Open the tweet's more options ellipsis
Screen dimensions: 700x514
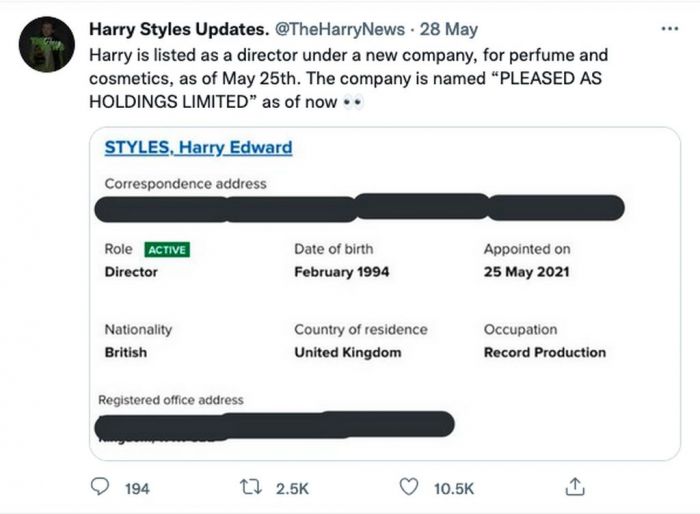(670, 28)
